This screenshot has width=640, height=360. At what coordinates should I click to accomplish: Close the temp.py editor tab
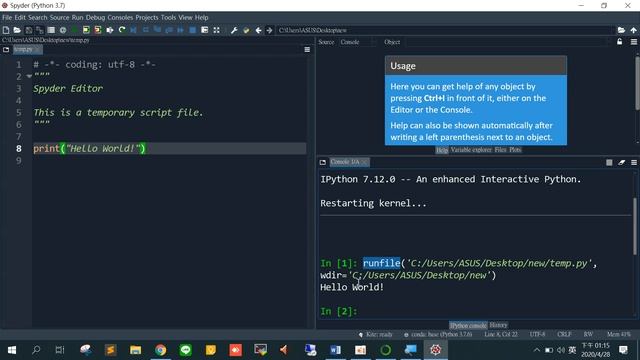38,49
